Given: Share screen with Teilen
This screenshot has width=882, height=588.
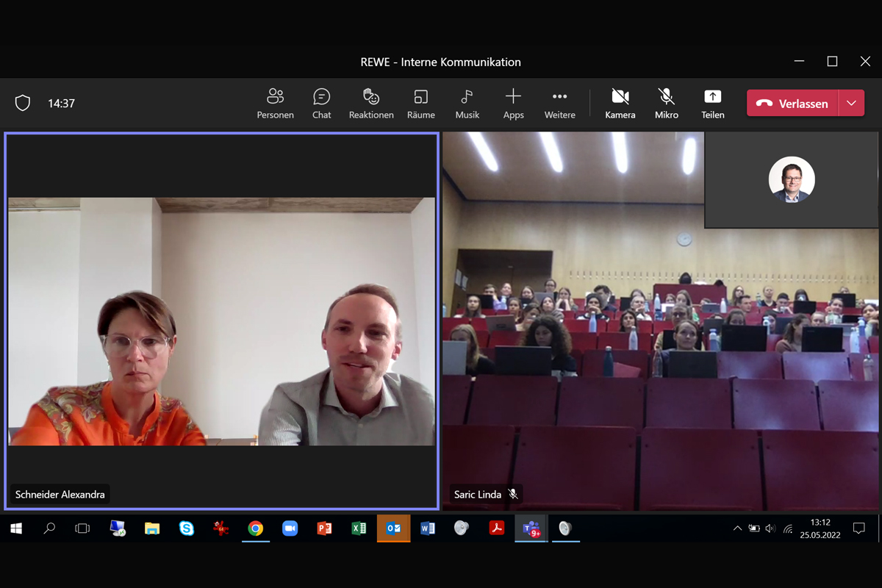Looking at the screenshot, I should point(712,104).
